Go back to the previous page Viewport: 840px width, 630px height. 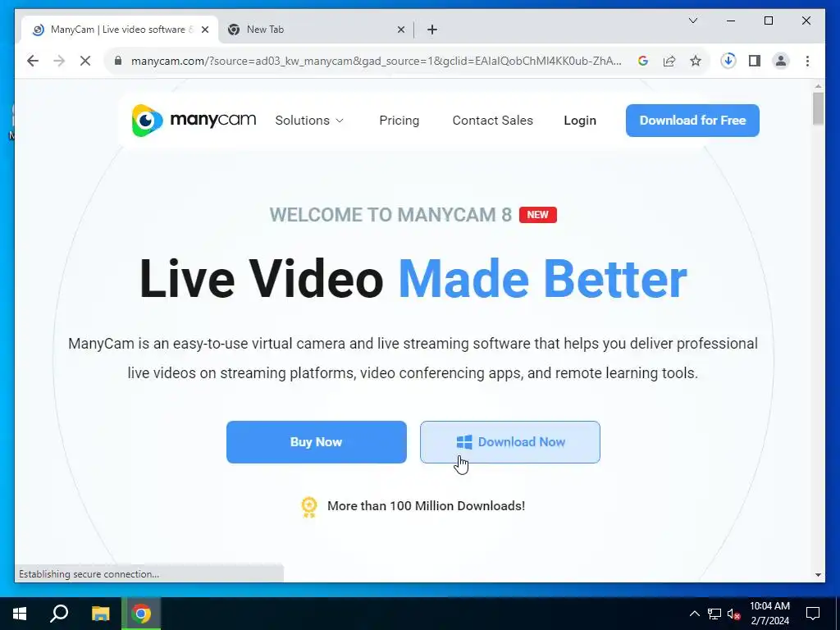point(33,61)
